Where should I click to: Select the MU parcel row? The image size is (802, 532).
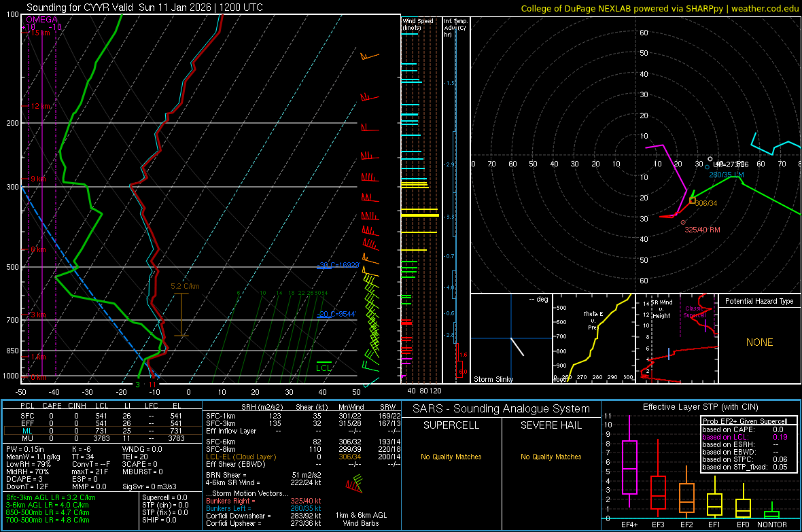tap(102, 438)
